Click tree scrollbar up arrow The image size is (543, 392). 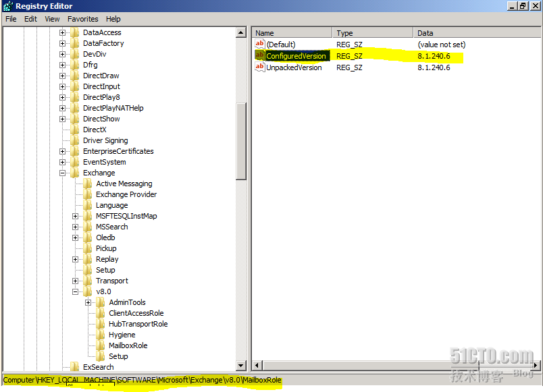click(x=240, y=33)
